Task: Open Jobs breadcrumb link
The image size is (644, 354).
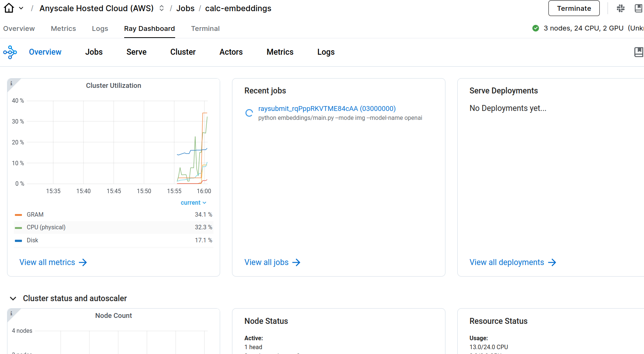Action: pos(185,8)
